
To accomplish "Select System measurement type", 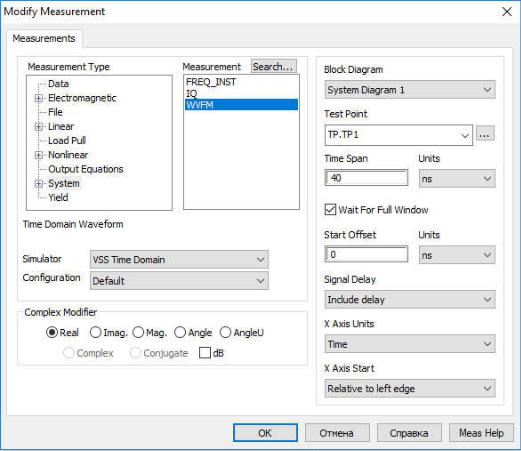I will click(x=64, y=184).
